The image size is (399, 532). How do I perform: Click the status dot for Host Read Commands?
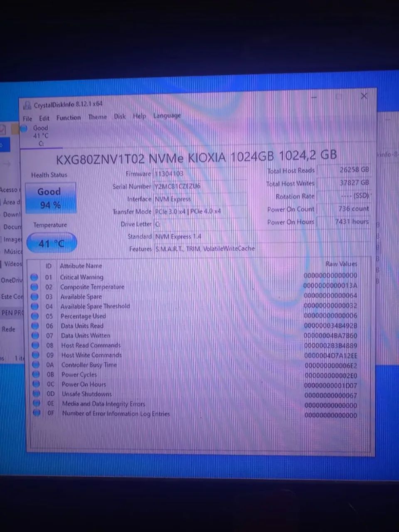(36, 345)
